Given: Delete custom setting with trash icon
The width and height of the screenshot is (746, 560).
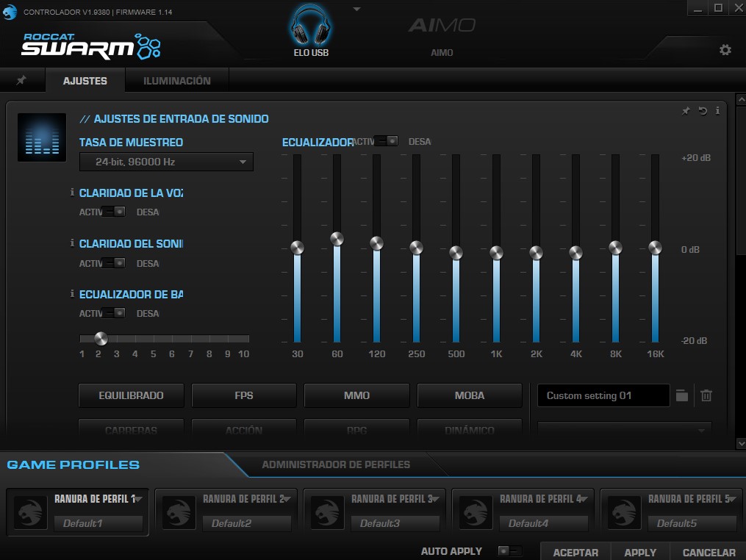Looking at the screenshot, I should point(706,395).
